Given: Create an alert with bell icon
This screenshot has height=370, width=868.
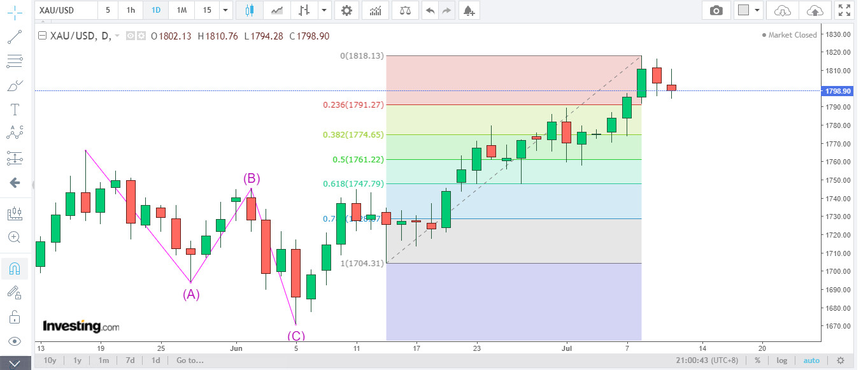Looking at the screenshot, I should 469,10.
